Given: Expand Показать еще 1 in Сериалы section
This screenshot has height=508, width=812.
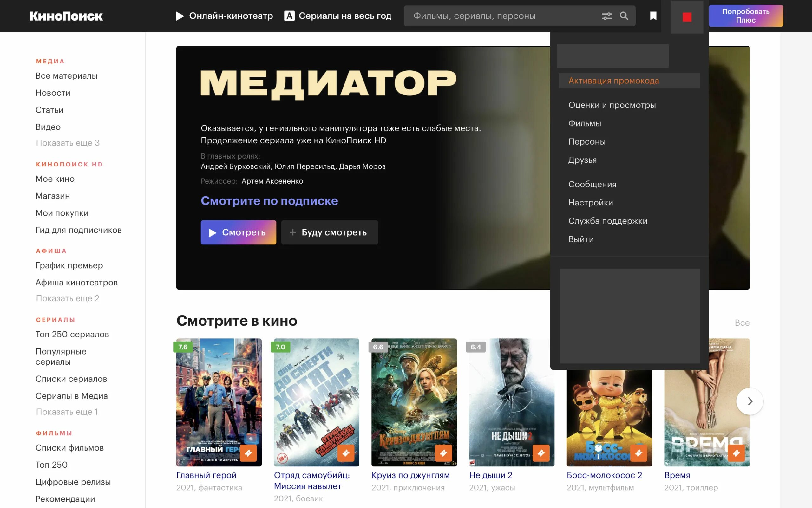Looking at the screenshot, I should pos(67,412).
